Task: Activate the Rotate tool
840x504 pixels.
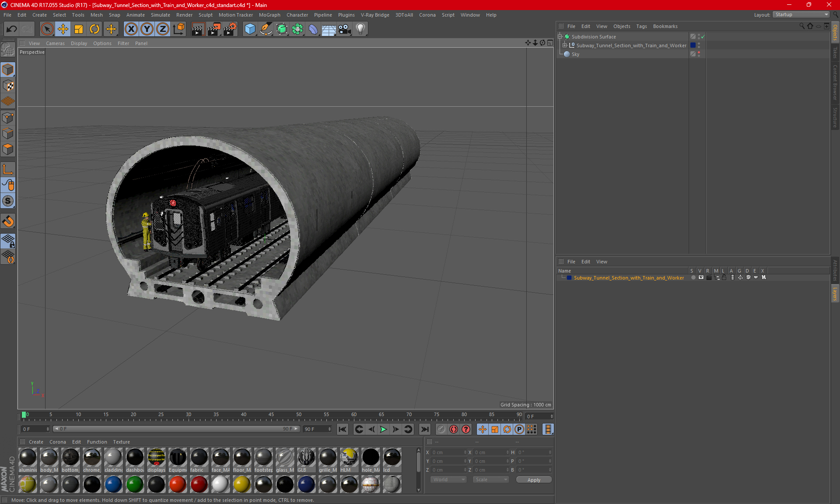Action: (94, 29)
